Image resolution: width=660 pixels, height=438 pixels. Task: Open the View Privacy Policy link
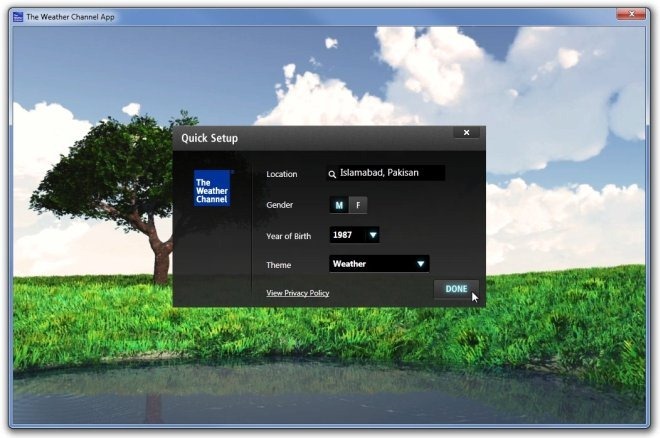click(x=298, y=293)
